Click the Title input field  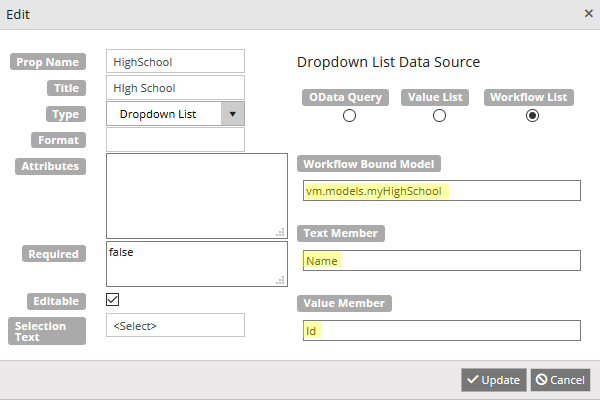coord(175,88)
